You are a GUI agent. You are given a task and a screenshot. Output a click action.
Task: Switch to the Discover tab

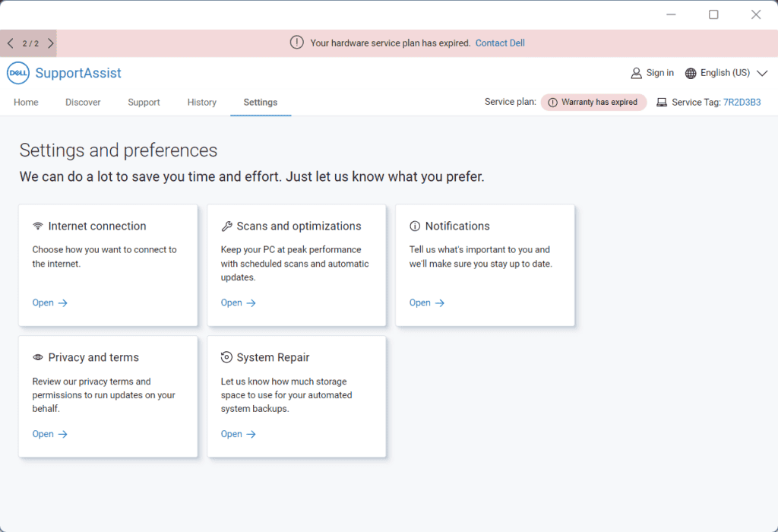click(83, 102)
